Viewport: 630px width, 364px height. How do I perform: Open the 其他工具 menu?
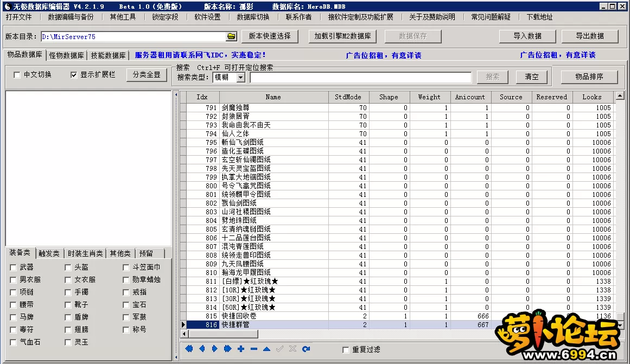tap(123, 17)
